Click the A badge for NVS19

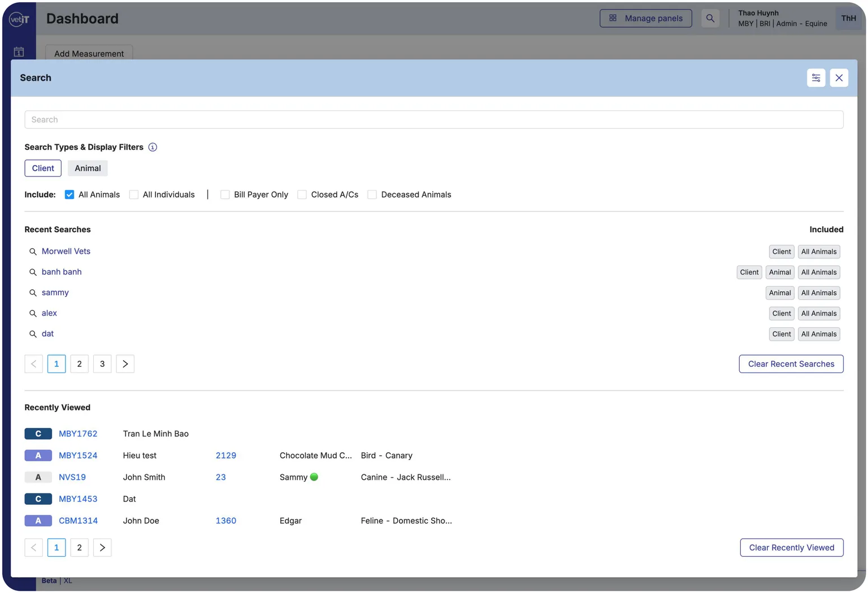(x=38, y=477)
